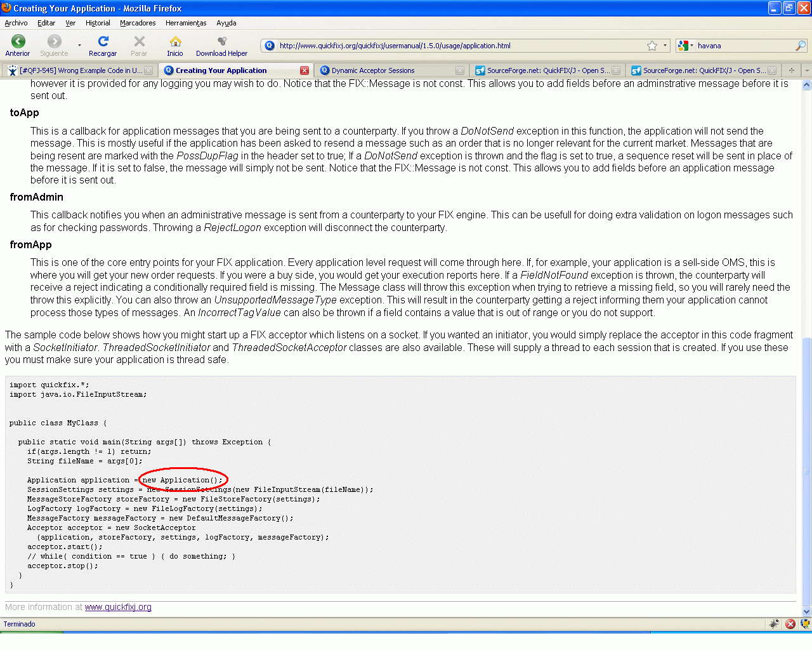
Task: Close the first SourceForge.net QuickFIX/J tab
Action: pos(616,70)
